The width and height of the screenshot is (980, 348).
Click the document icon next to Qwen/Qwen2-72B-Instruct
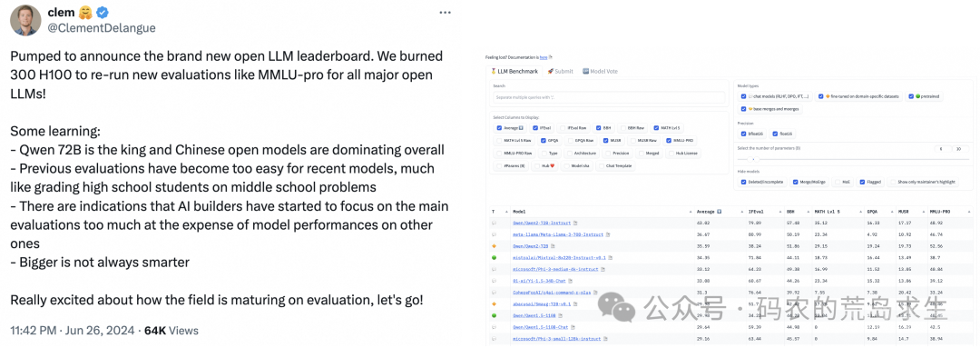pos(577,223)
